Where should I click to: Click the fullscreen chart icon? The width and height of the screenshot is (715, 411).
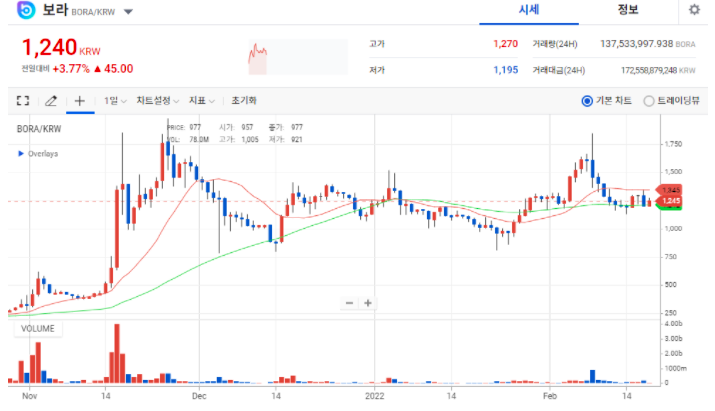click(x=23, y=101)
